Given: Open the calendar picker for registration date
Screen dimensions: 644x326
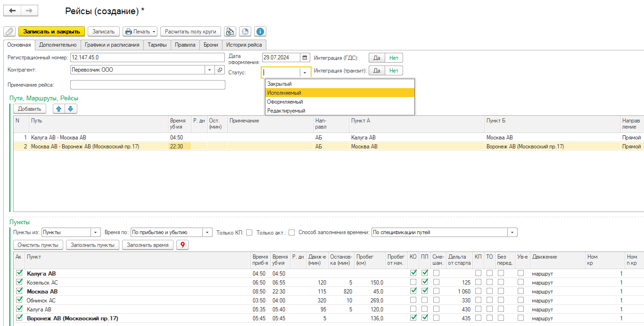Looking at the screenshot, I should [305, 58].
